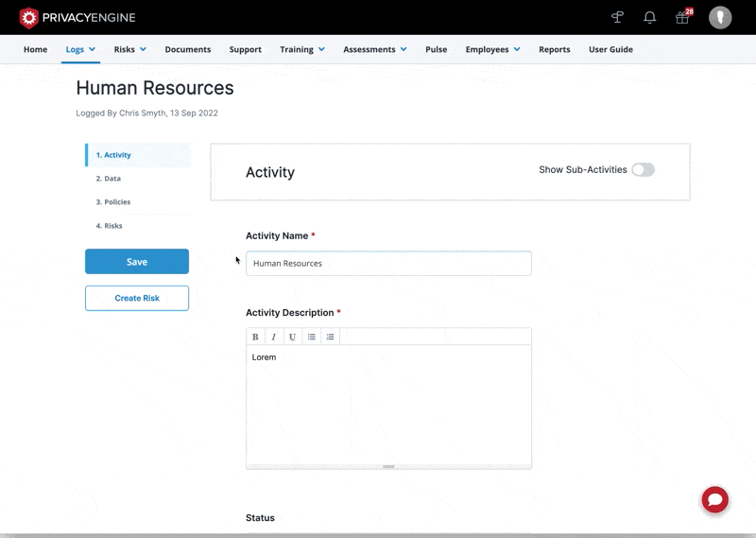Go to the Home menu item
756x538 pixels.
[x=35, y=49]
